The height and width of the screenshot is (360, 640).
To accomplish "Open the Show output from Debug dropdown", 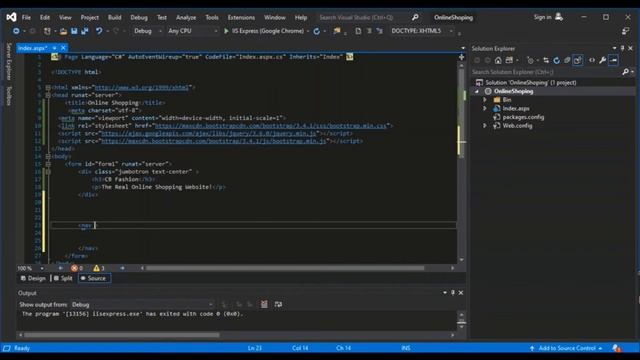I will (x=142, y=304).
